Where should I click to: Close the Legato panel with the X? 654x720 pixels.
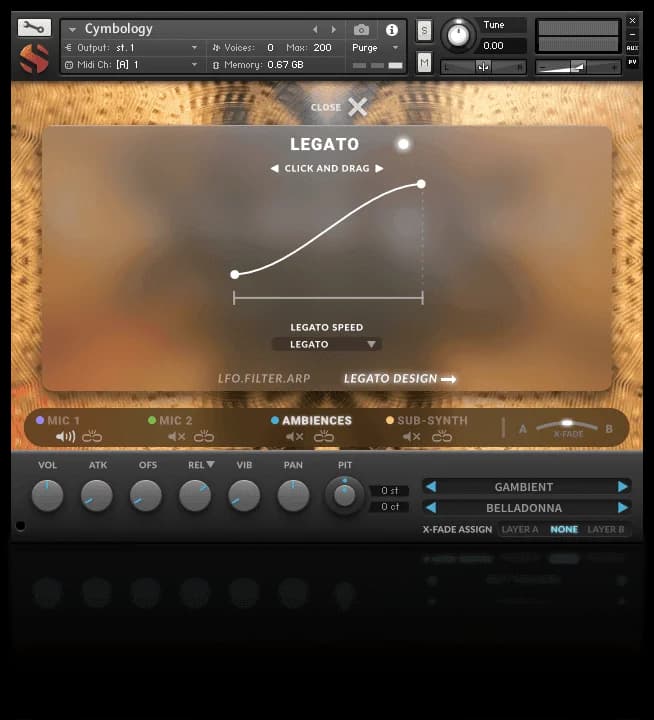click(x=357, y=107)
